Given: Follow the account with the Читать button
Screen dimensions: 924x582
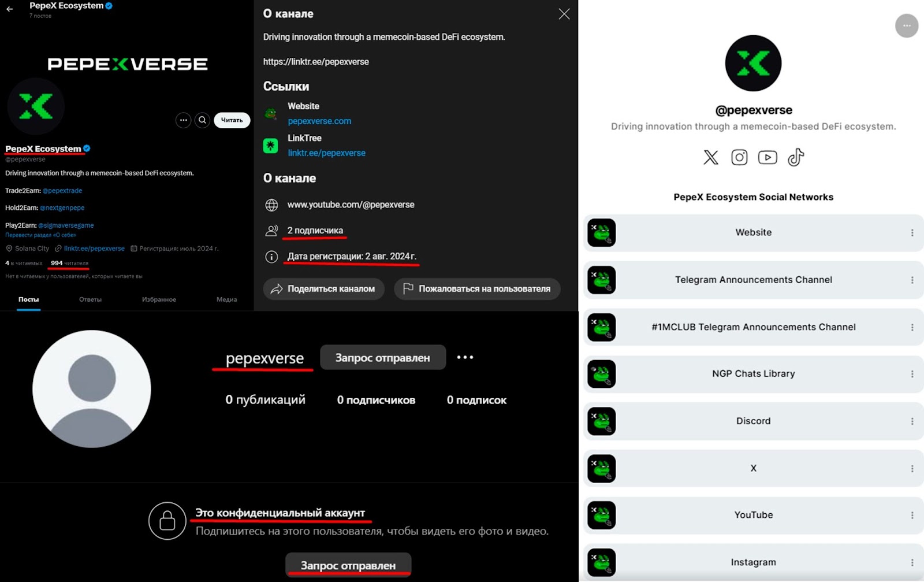Looking at the screenshot, I should pyautogui.click(x=232, y=120).
